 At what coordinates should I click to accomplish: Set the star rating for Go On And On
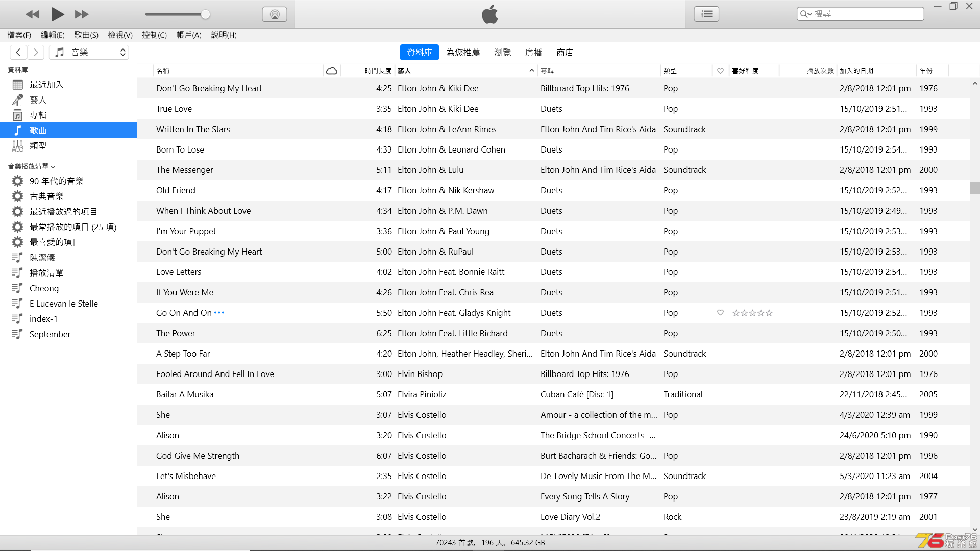coord(752,313)
